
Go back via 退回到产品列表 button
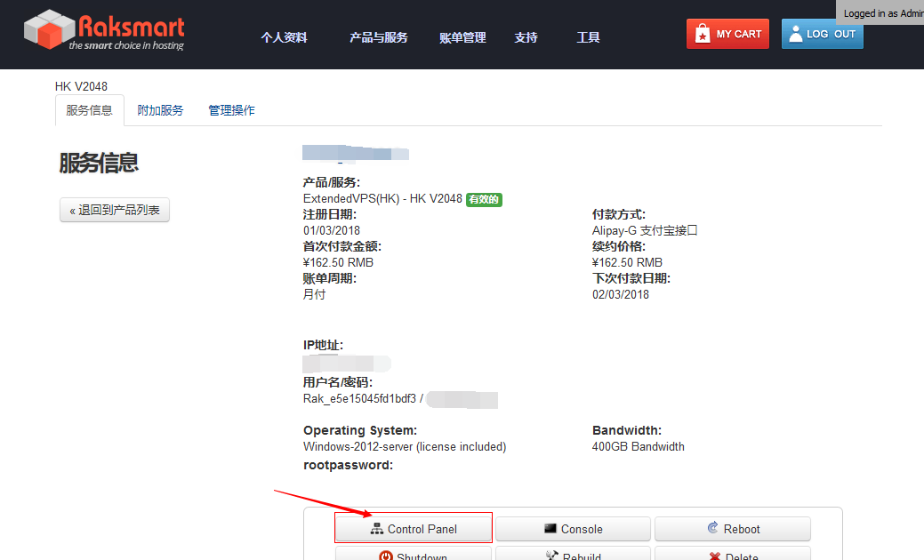coord(115,210)
